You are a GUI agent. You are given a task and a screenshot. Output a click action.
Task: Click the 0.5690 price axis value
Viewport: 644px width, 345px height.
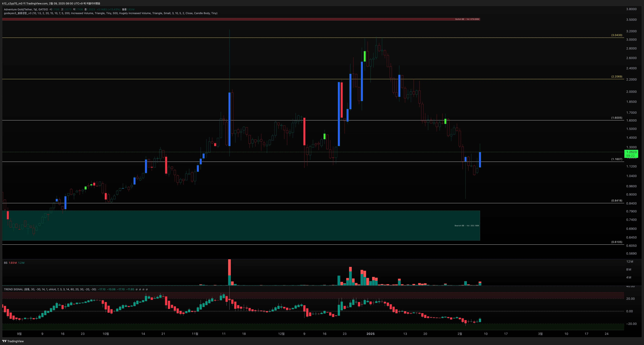(631, 253)
